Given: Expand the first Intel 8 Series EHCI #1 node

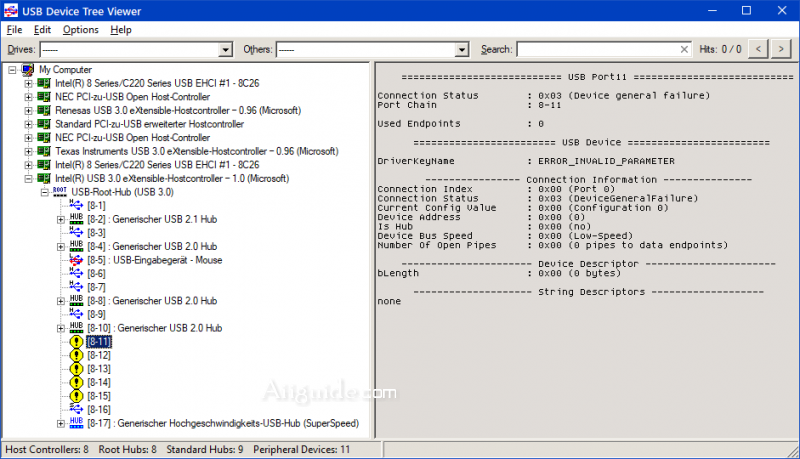Looking at the screenshot, I should pos(28,83).
